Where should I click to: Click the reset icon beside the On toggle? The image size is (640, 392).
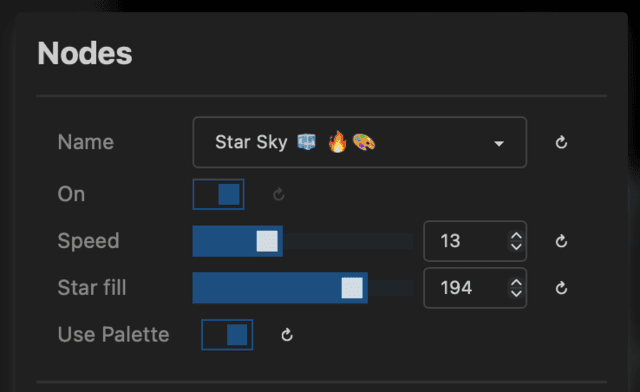coord(278,194)
